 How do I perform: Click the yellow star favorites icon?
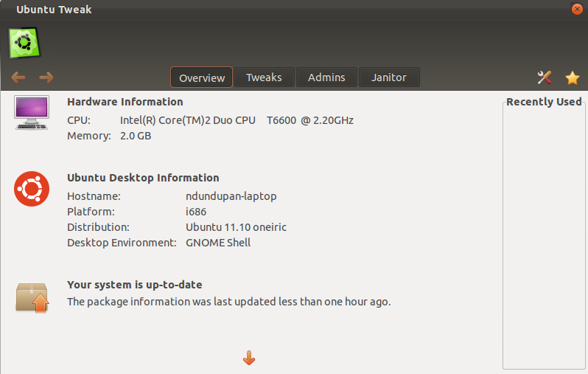tap(573, 77)
